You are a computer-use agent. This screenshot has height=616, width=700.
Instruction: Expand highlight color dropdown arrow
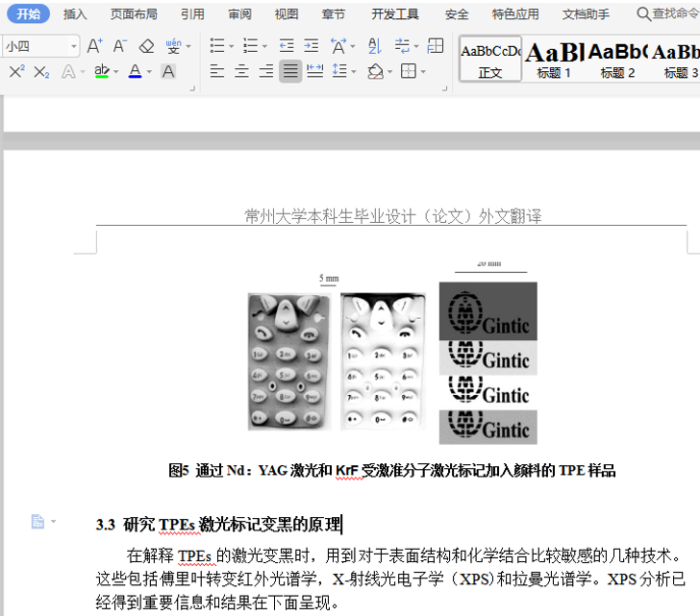pyautogui.click(x=116, y=71)
